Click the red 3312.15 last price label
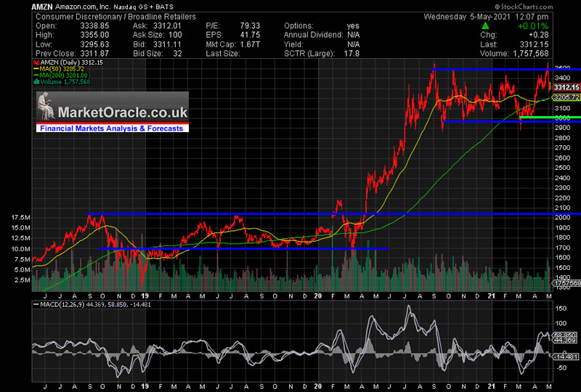Viewport: 581px width, 392px height. point(566,87)
